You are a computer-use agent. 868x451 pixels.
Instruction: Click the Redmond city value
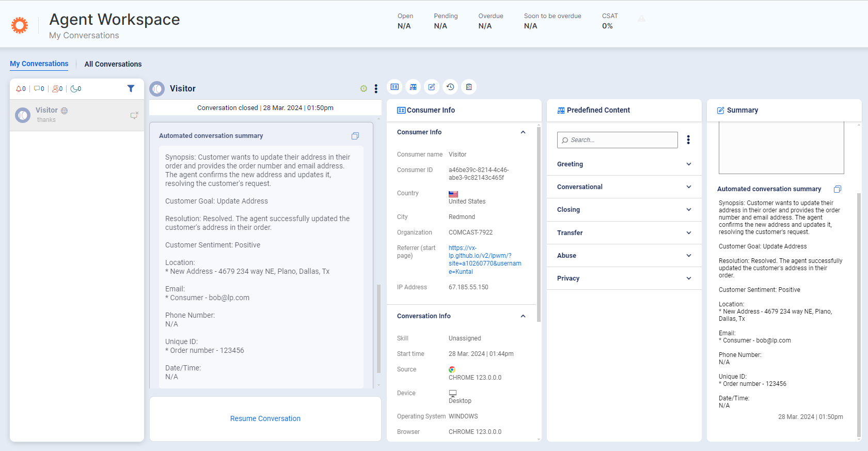click(x=462, y=217)
